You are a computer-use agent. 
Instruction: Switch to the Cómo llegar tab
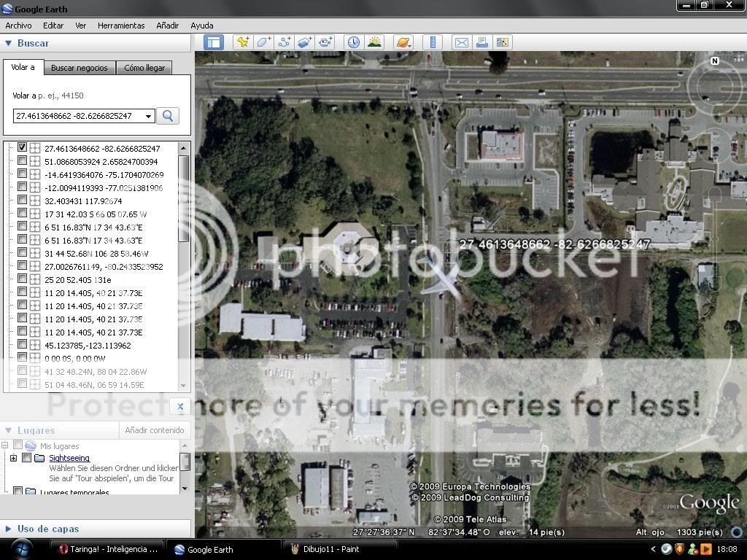pos(144,68)
